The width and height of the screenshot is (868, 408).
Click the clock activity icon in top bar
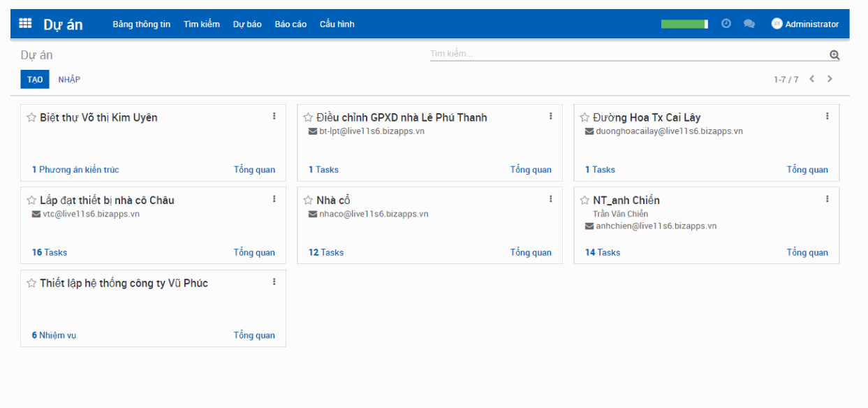tap(726, 23)
